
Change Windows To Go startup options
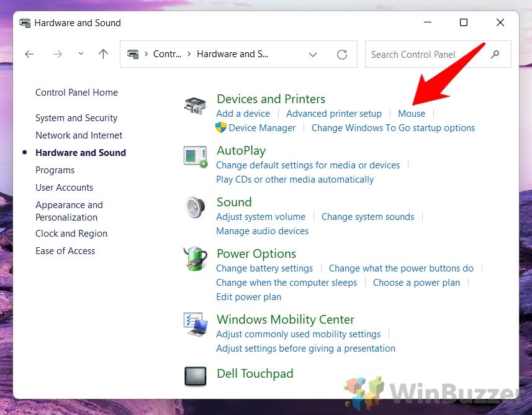(x=393, y=128)
